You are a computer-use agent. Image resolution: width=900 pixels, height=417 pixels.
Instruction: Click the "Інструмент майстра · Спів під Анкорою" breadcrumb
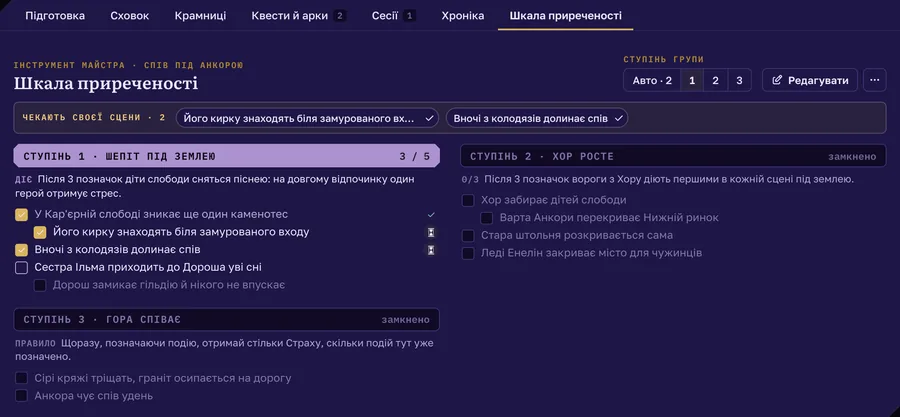[129, 65]
